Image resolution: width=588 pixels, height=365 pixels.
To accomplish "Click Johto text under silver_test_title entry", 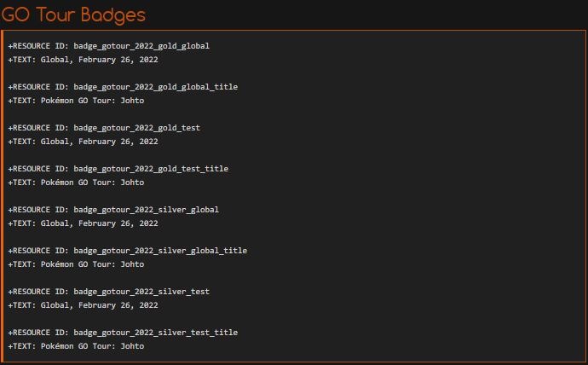I will click(x=132, y=346).
